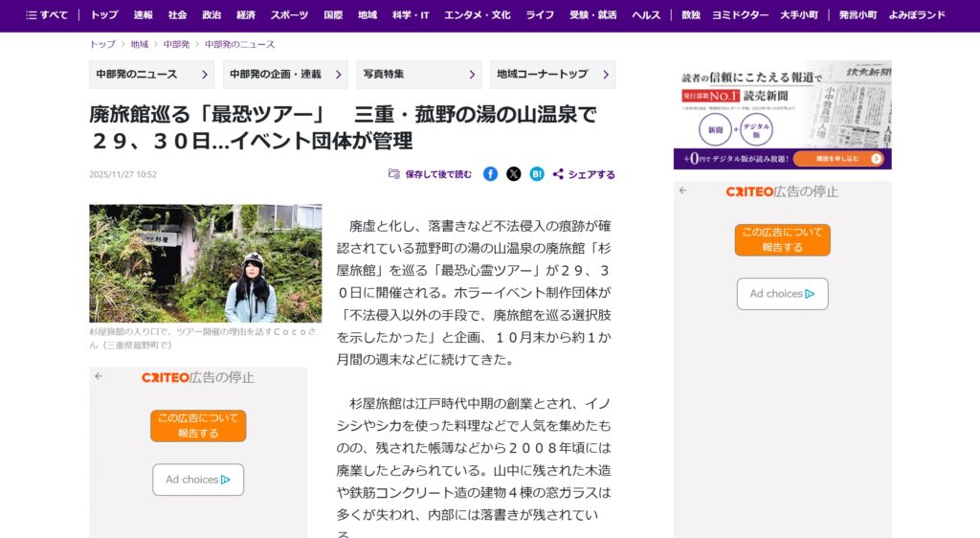Go to 地域 in breadcrumb trail
Screen dimensions: 980x538
tap(140, 45)
